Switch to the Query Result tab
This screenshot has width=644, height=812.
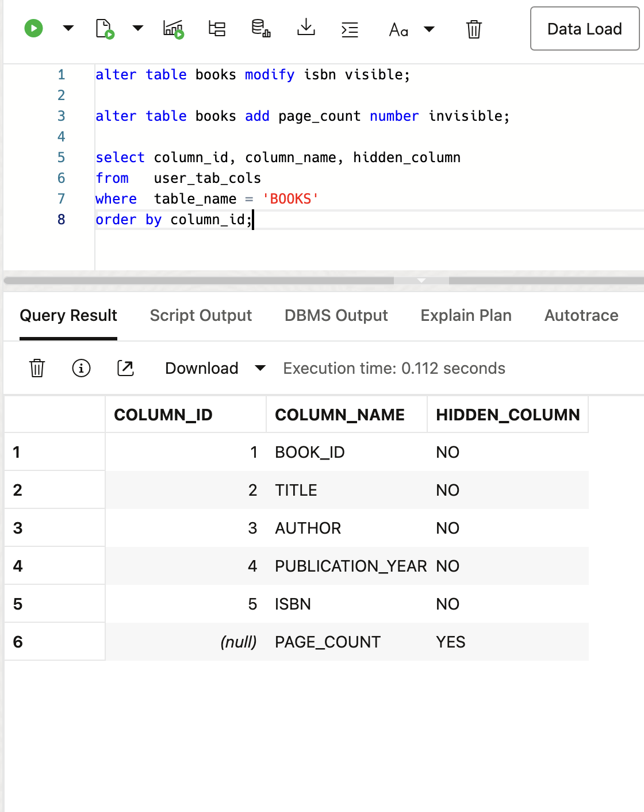click(68, 316)
